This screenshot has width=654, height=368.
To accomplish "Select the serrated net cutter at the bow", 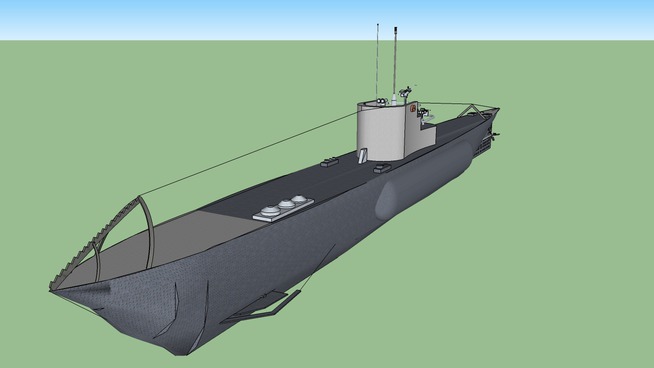I will 95,242.
